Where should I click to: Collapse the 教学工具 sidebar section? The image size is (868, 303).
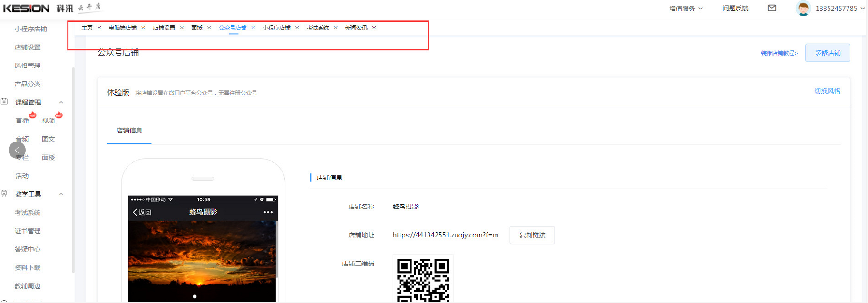coord(61,194)
